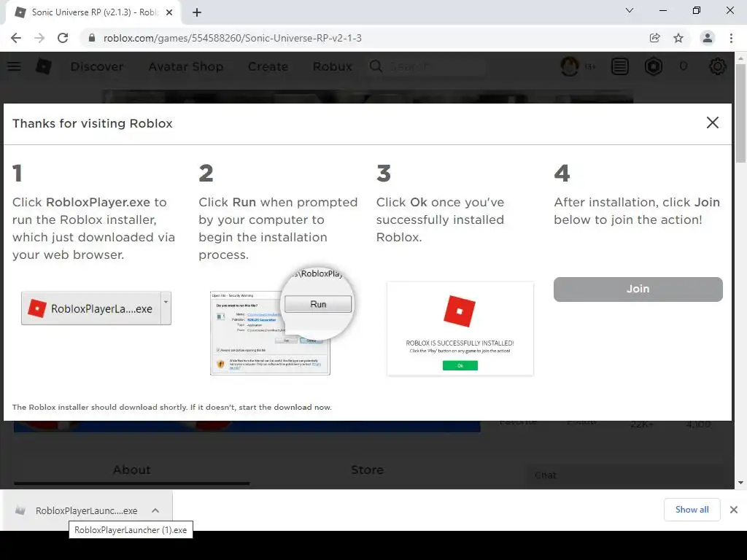The width and height of the screenshot is (747, 560).
Task: Switch to the Store tab
Action: (367, 470)
